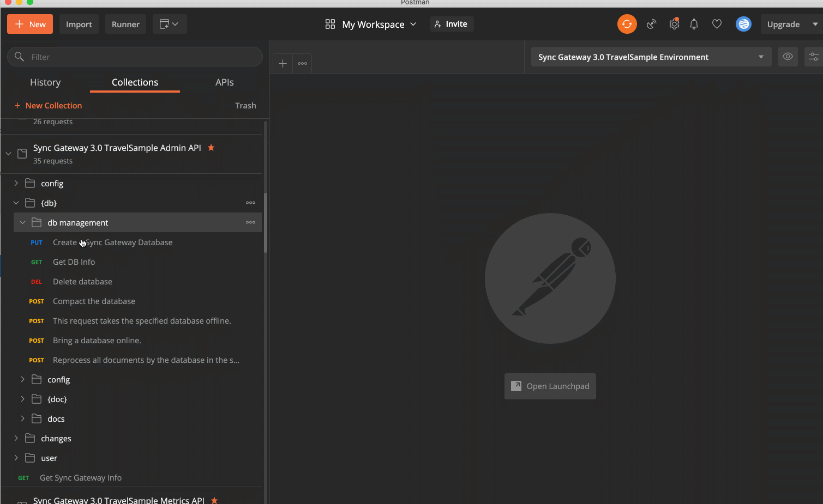Collapse the db management folder
The width and height of the screenshot is (823, 504).
point(23,222)
